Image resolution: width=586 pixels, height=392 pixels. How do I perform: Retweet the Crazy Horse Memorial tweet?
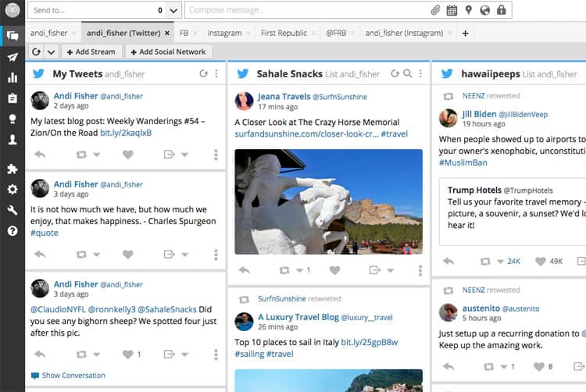284,270
